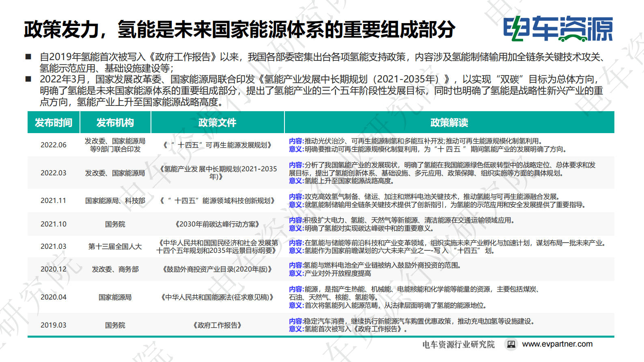Click the first bullet paragraph starting 自2019年
This screenshot has height=362, width=644.
tap(323, 62)
